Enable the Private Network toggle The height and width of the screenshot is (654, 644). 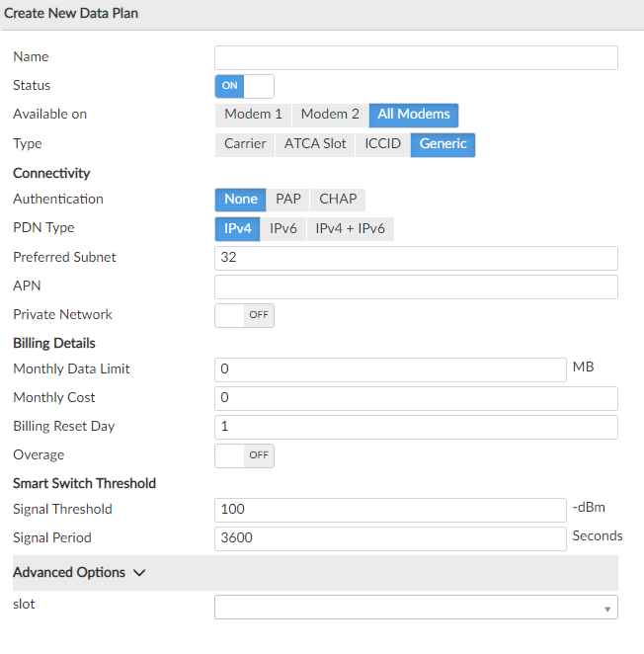click(244, 315)
